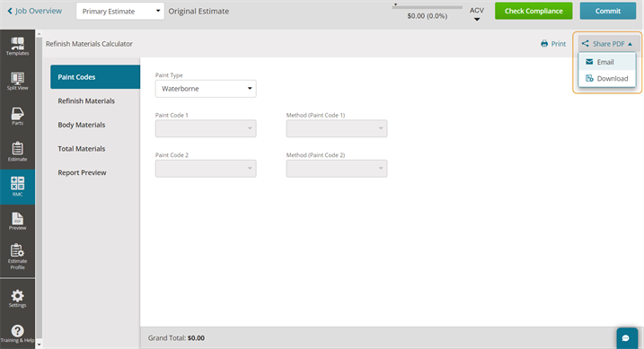Click the Share PDF text label
The height and width of the screenshot is (349, 644).
click(609, 44)
